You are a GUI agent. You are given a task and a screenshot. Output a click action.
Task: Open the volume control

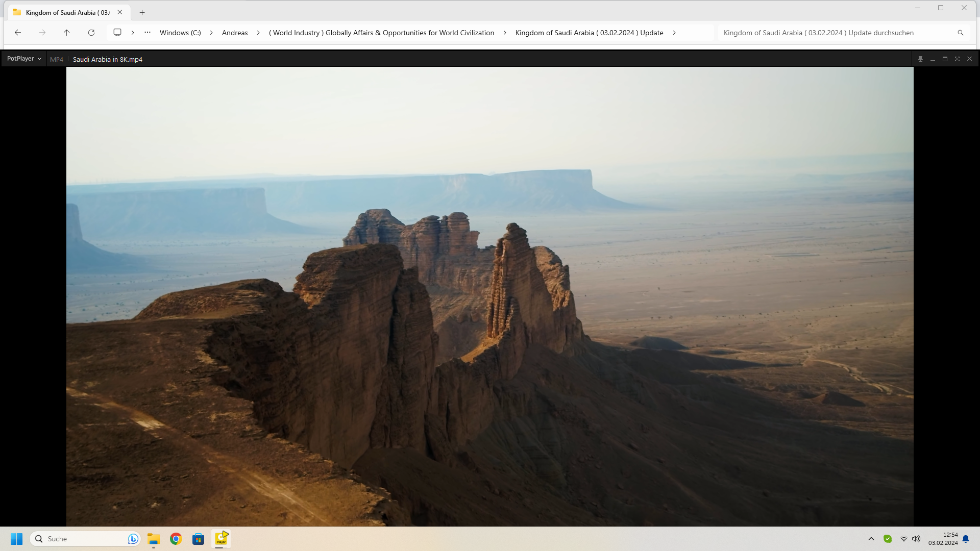[916, 539]
